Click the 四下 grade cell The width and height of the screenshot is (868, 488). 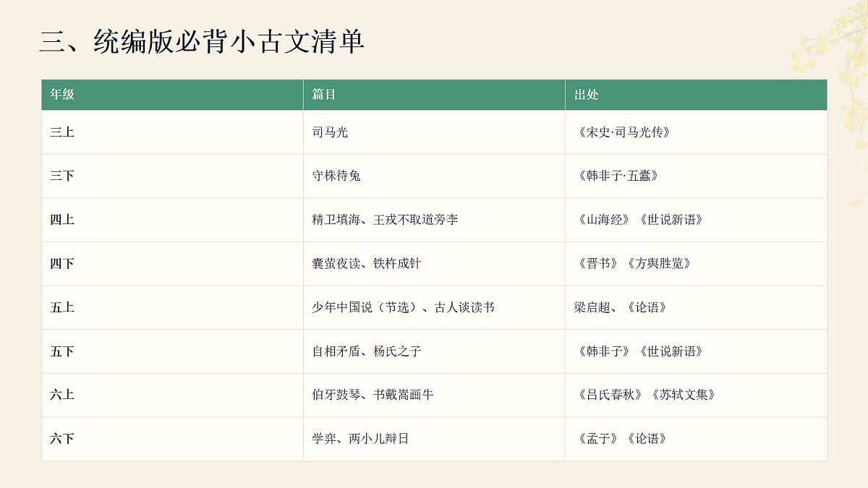[x=172, y=264]
